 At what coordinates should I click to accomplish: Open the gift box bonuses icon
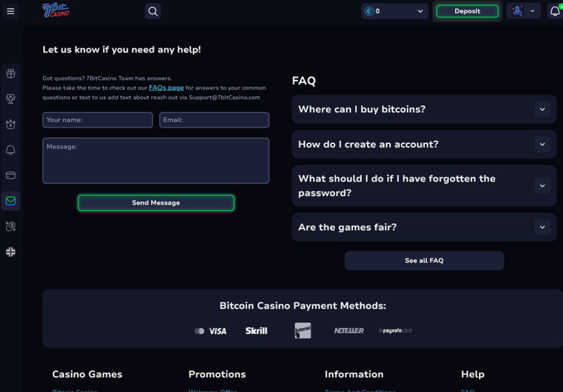pyautogui.click(x=10, y=73)
